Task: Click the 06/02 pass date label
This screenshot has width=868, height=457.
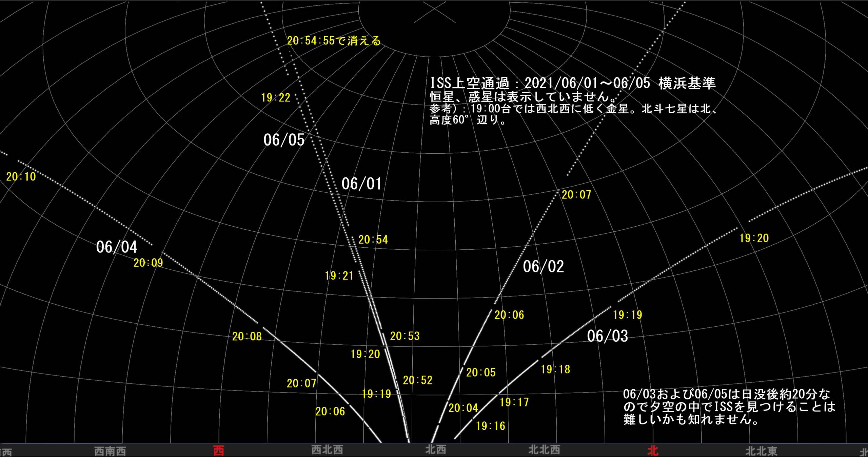Action: [x=543, y=267]
